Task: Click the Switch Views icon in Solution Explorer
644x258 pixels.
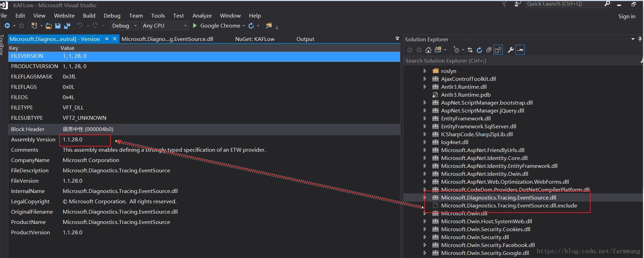Action: 438,50
